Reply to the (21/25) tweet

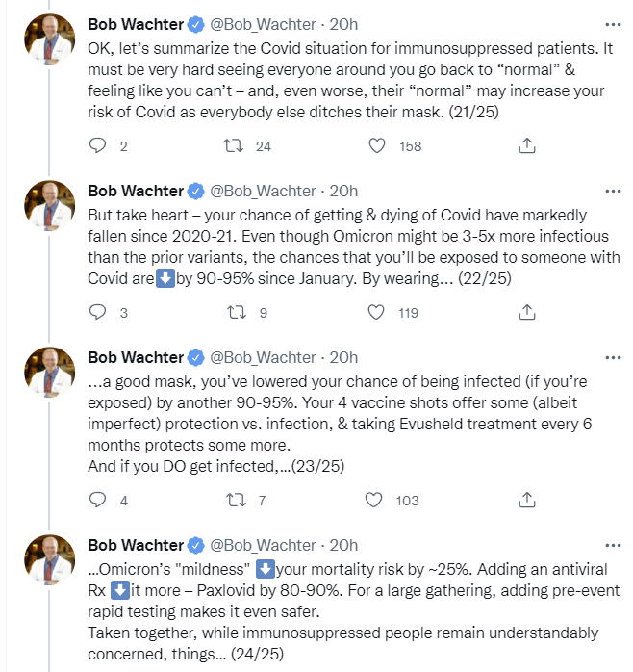click(97, 146)
